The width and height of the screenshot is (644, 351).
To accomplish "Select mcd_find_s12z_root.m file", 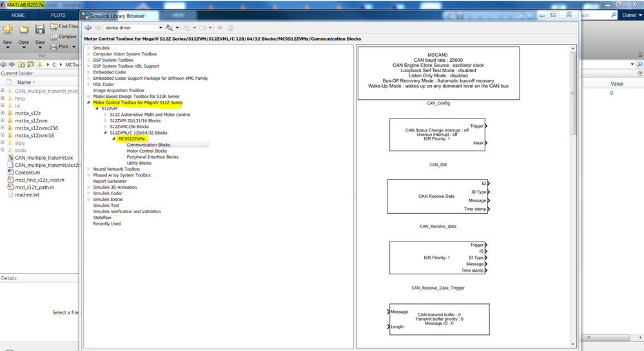I will 39,180.
